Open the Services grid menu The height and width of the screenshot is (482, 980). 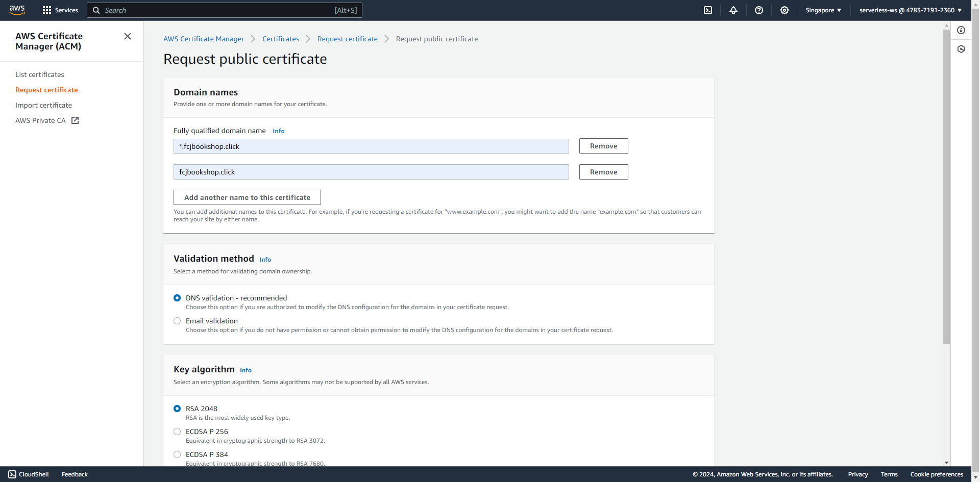click(60, 10)
